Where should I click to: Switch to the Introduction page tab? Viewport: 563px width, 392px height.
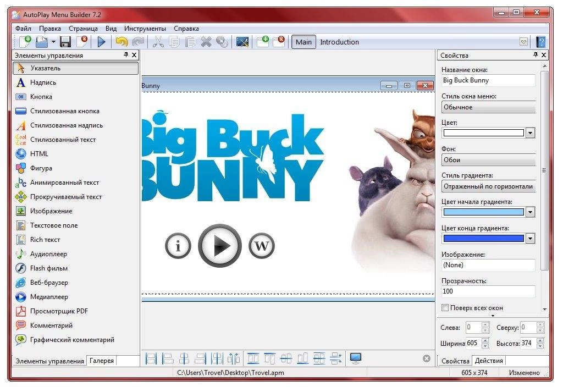(339, 42)
